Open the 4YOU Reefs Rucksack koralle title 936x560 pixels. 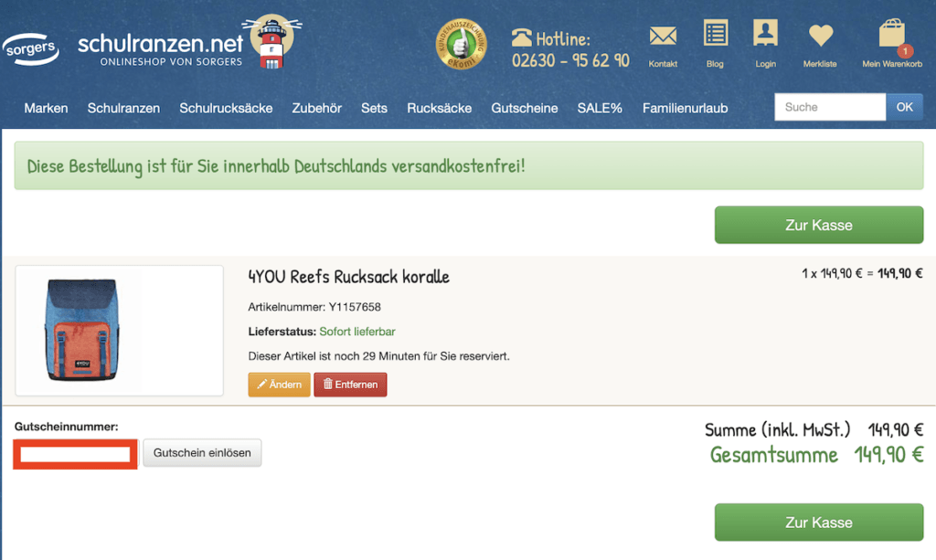click(348, 277)
